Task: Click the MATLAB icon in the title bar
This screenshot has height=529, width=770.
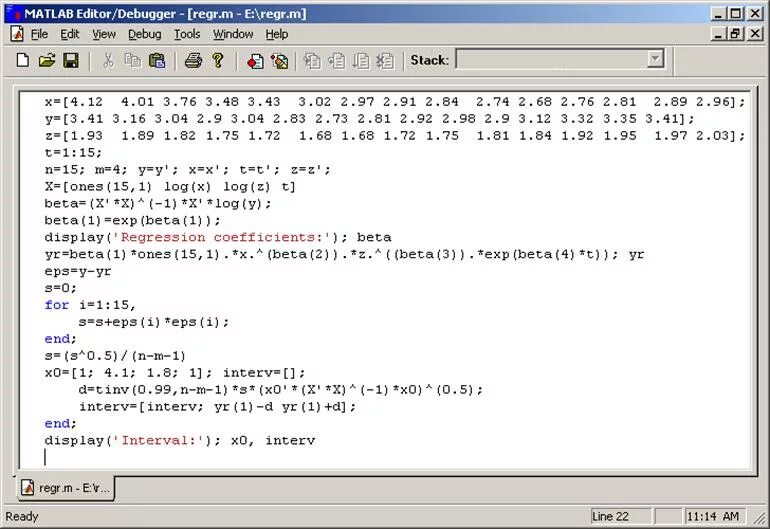Action: (13, 13)
